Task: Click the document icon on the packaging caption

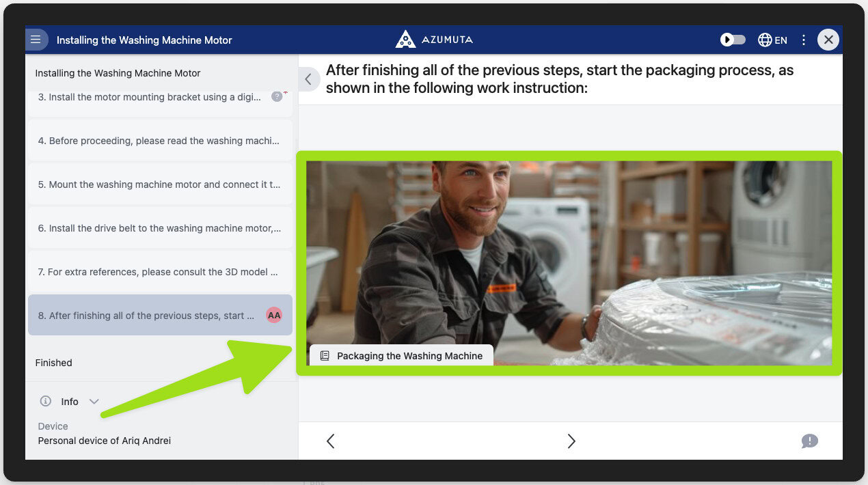Action: click(323, 355)
